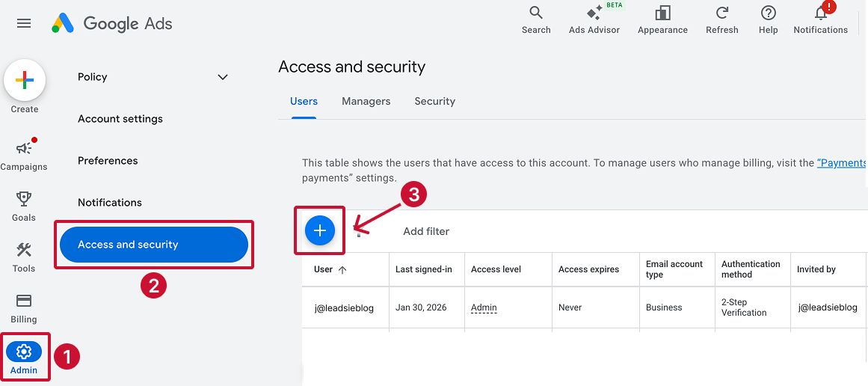
Task: Refresh the page data
Action: coord(722,20)
